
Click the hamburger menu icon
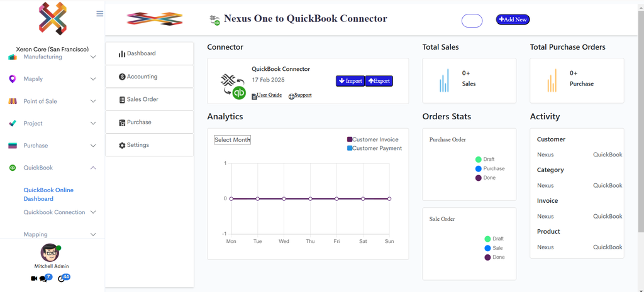click(100, 14)
